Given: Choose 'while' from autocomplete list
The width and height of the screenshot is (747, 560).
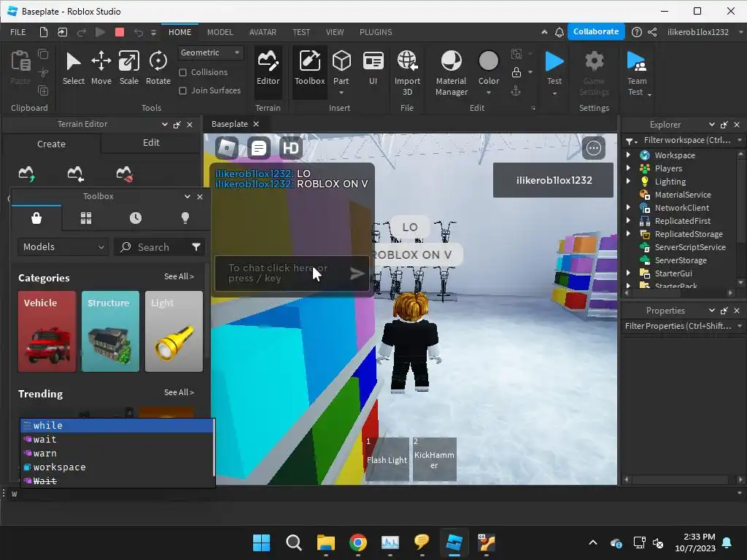Looking at the screenshot, I should click(x=117, y=425).
